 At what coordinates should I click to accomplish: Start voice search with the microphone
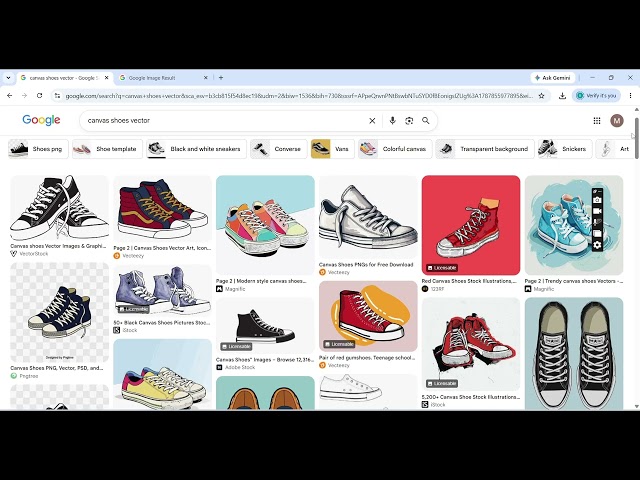pos(393,121)
